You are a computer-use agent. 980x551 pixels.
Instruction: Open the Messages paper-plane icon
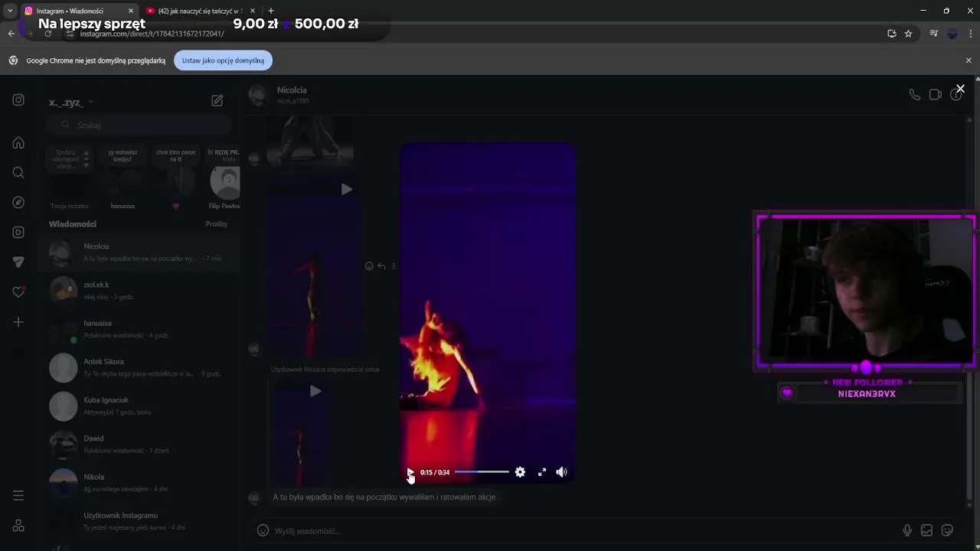pos(18,262)
